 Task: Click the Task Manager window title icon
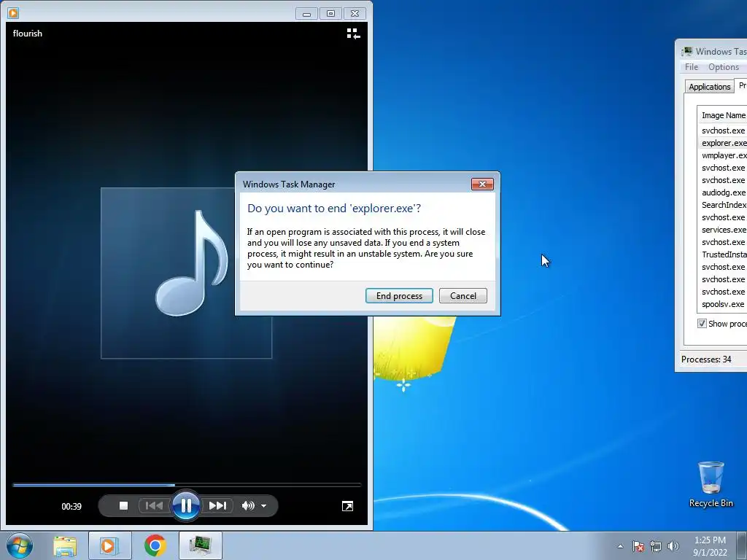(686, 52)
